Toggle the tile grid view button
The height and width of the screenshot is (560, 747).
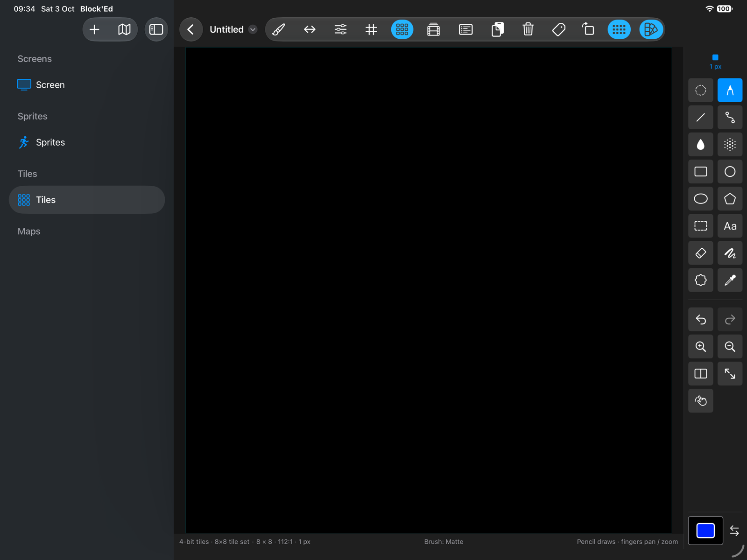402,29
